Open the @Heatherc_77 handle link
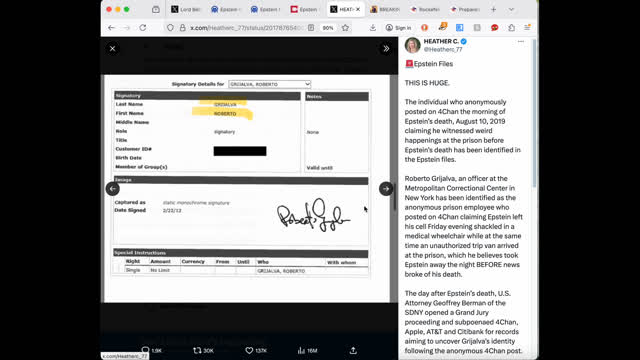The height and width of the screenshot is (360, 640). pos(443,49)
